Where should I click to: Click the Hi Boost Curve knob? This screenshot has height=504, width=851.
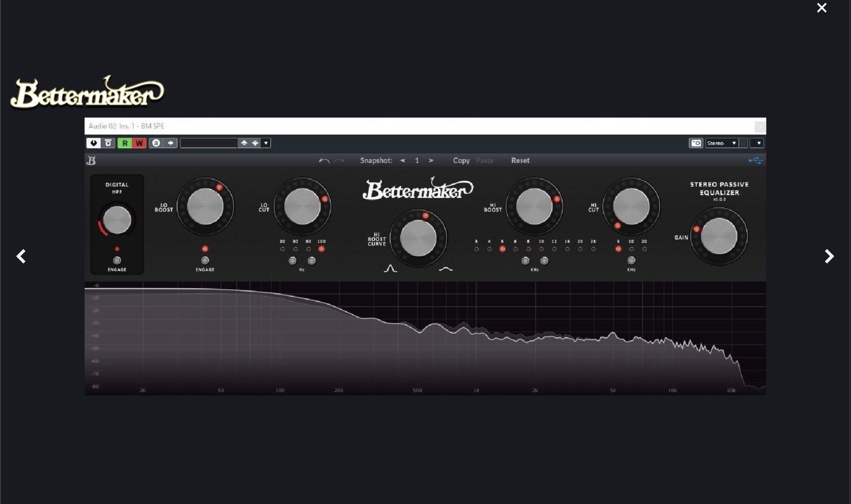[418, 238]
